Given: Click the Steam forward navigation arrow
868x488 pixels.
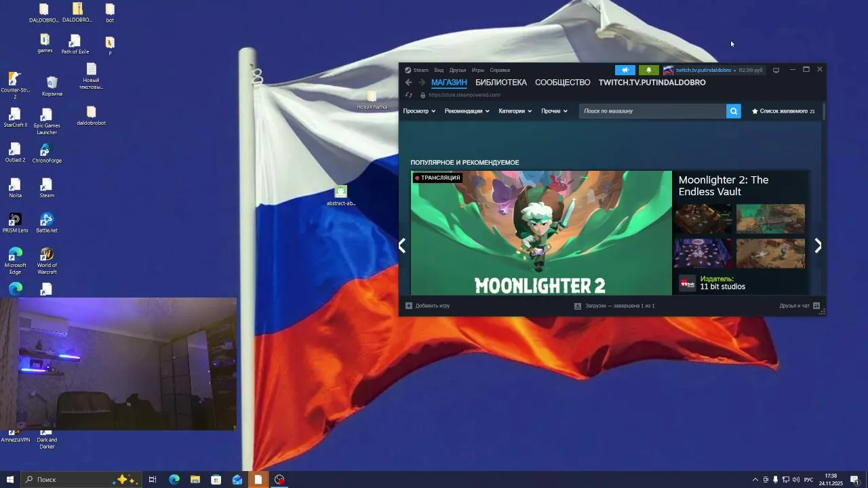Looking at the screenshot, I should (422, 83).
